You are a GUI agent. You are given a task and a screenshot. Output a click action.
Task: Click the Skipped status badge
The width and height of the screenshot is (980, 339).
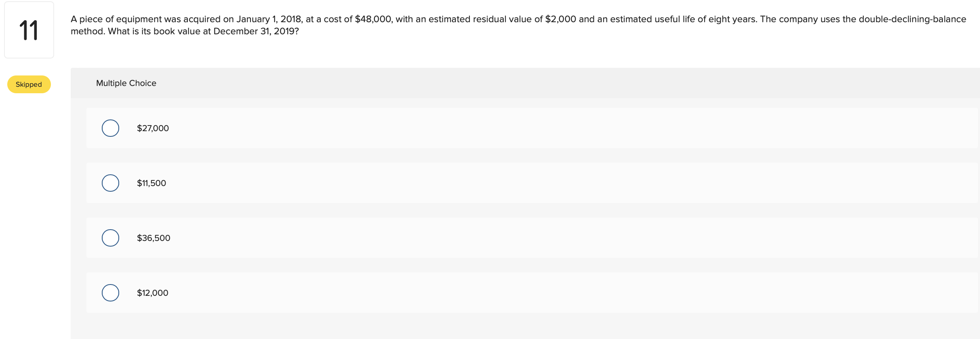(x=28, y=84)
